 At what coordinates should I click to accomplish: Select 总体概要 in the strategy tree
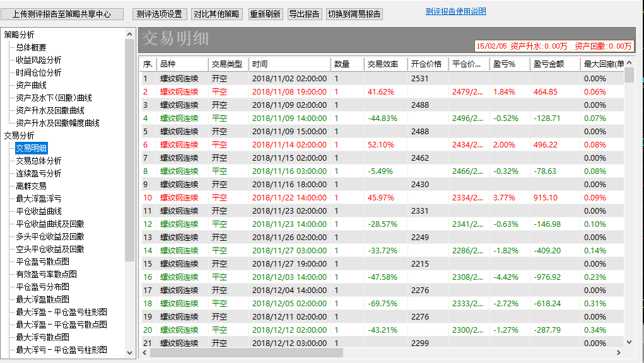click(31, 47)
